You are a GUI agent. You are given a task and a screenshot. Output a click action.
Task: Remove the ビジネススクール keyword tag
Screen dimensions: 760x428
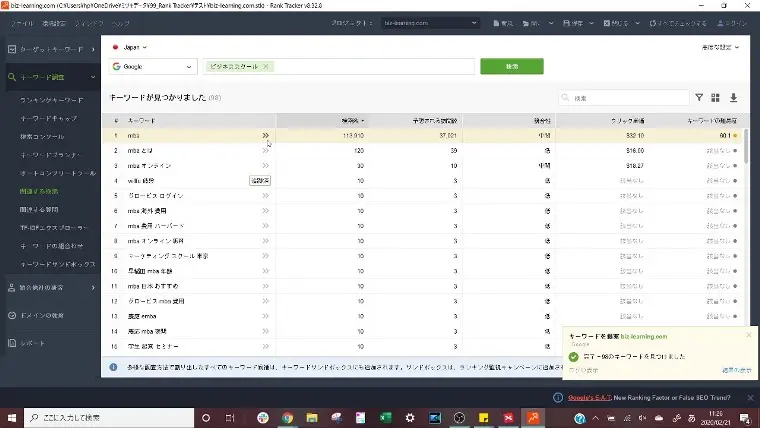pyautogui.click(x=265, y=66)
